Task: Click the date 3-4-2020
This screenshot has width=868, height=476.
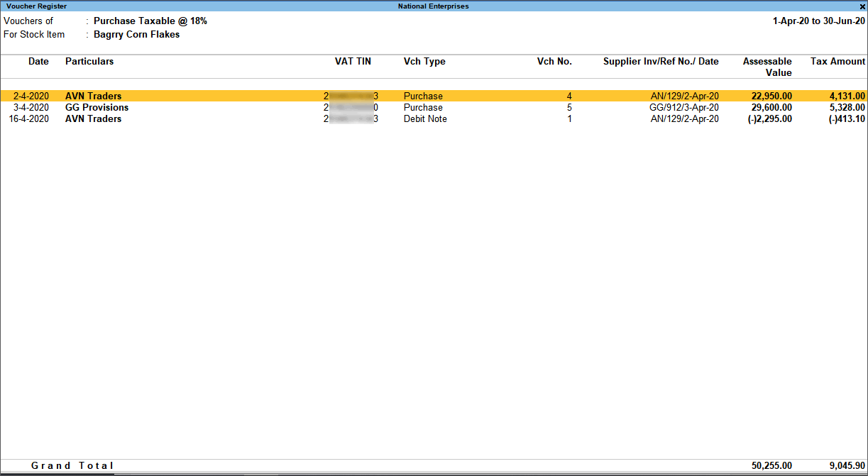Action: (x=31, y=107)
